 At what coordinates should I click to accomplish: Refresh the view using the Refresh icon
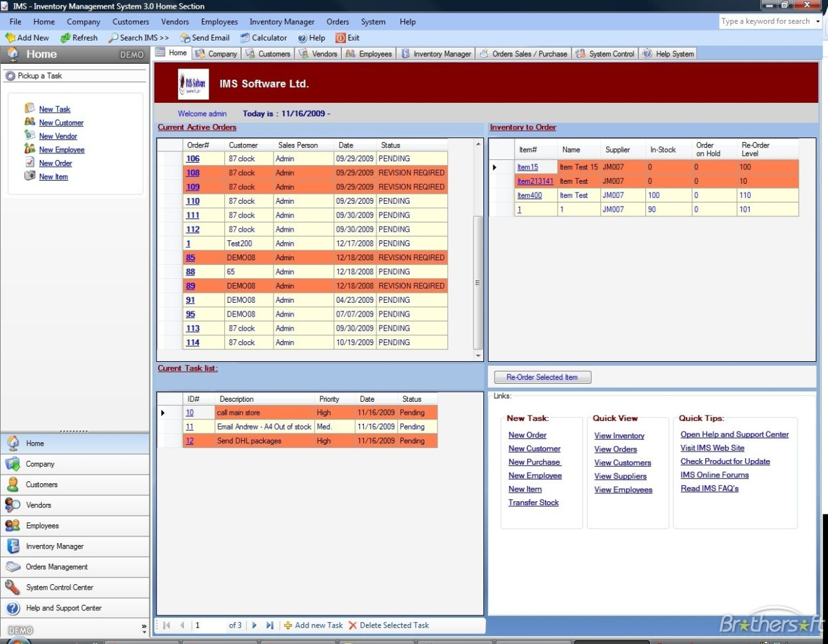click(79, 38)
